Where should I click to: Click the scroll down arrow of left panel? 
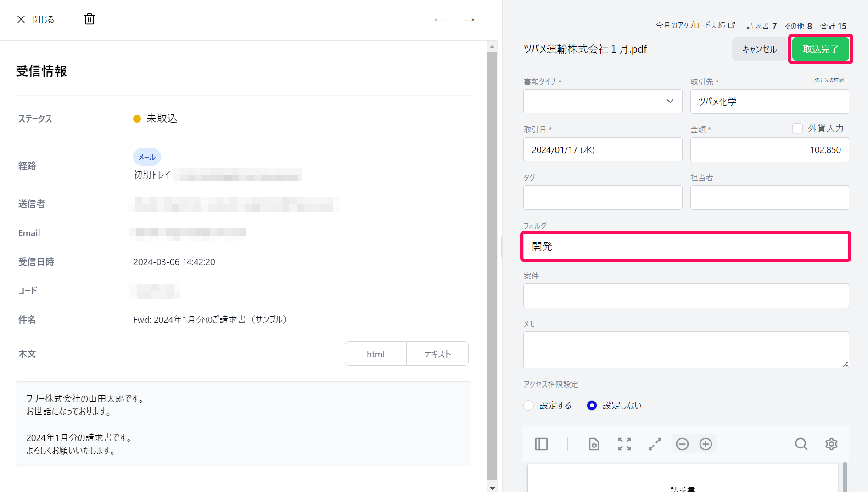pos(492,488)
